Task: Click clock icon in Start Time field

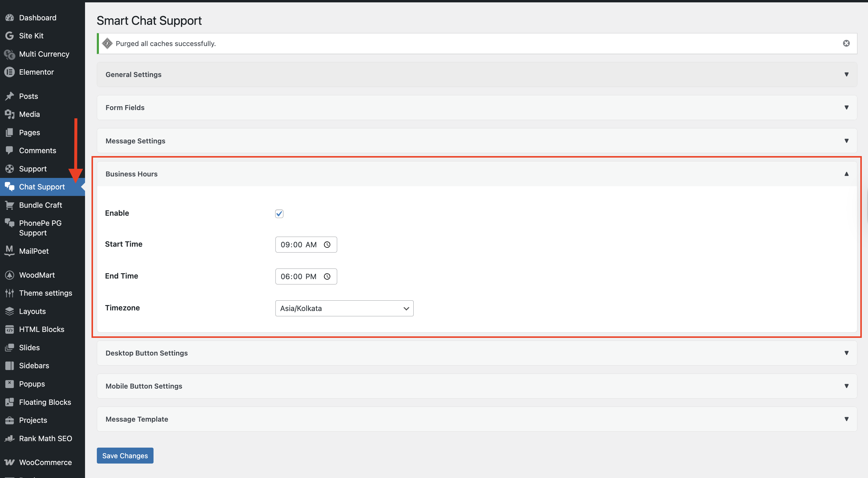Action: click(x=327, y=245)
